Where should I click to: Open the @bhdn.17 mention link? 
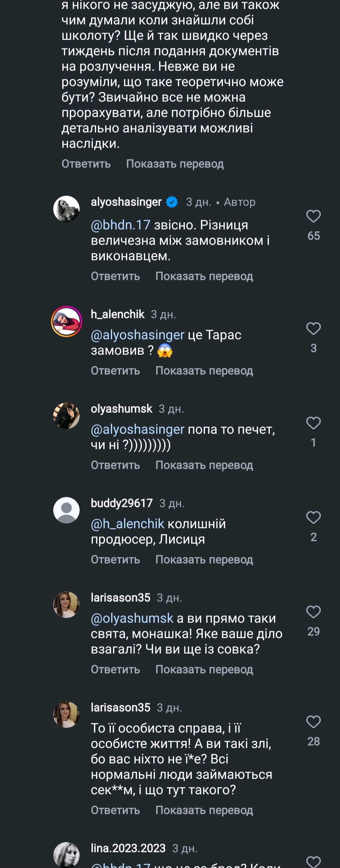coord(120,225)
